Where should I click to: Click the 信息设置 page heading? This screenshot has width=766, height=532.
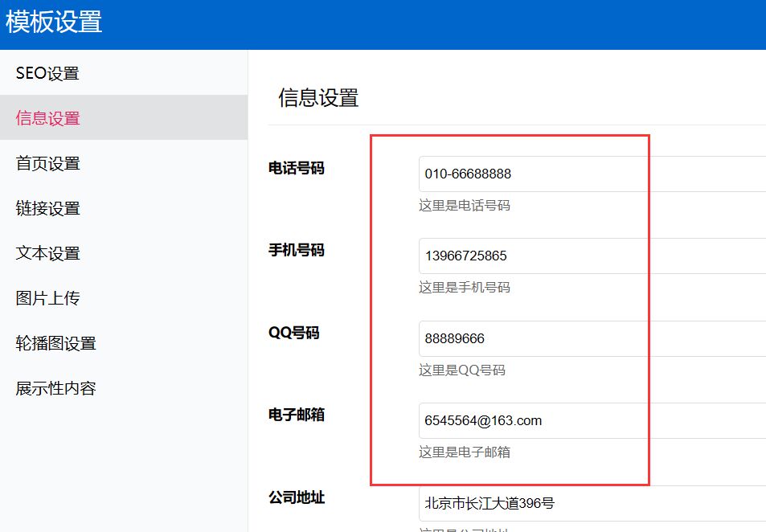(x=318, y=97)
